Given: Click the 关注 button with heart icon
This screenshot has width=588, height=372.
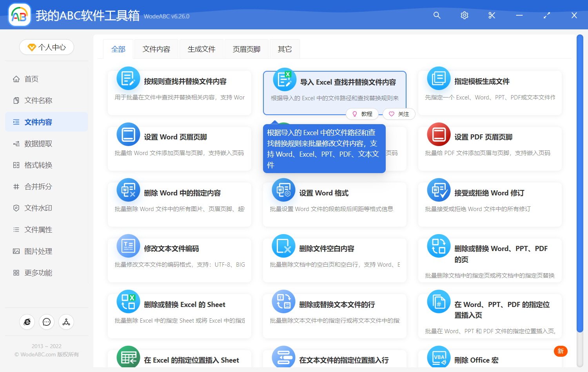Looking at the screenshot, I should [x=399, y=114].
